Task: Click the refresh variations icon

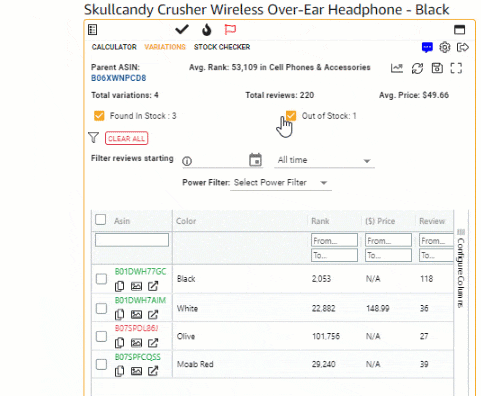Action: [x=417, y=68]
